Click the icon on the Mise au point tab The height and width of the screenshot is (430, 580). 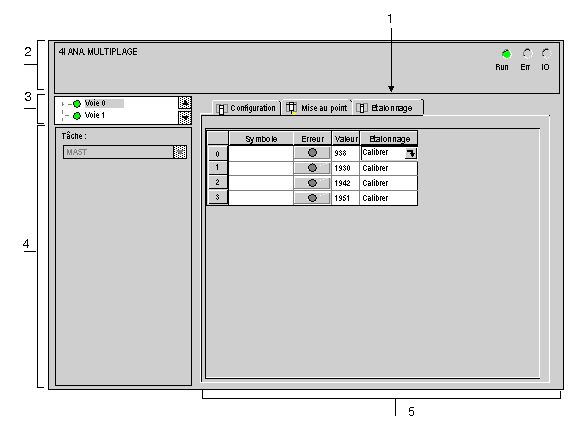291,108
